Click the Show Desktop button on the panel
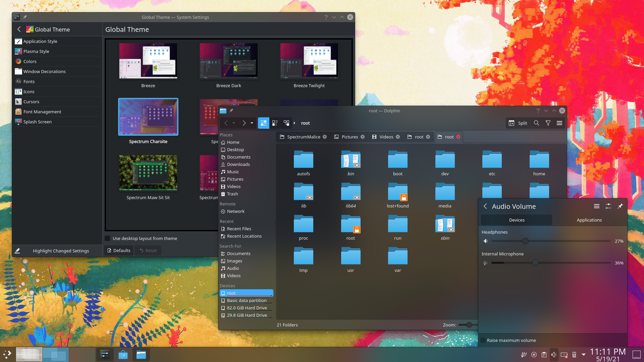 [637, 355]
